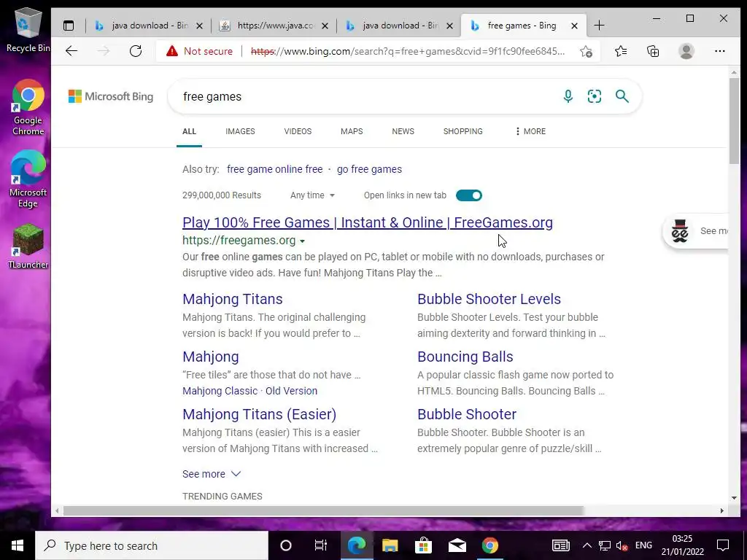Viewport: 747px width, 560px height.
Task: Open the Bubble Shooter Levels link
Action: click(489, 299)
